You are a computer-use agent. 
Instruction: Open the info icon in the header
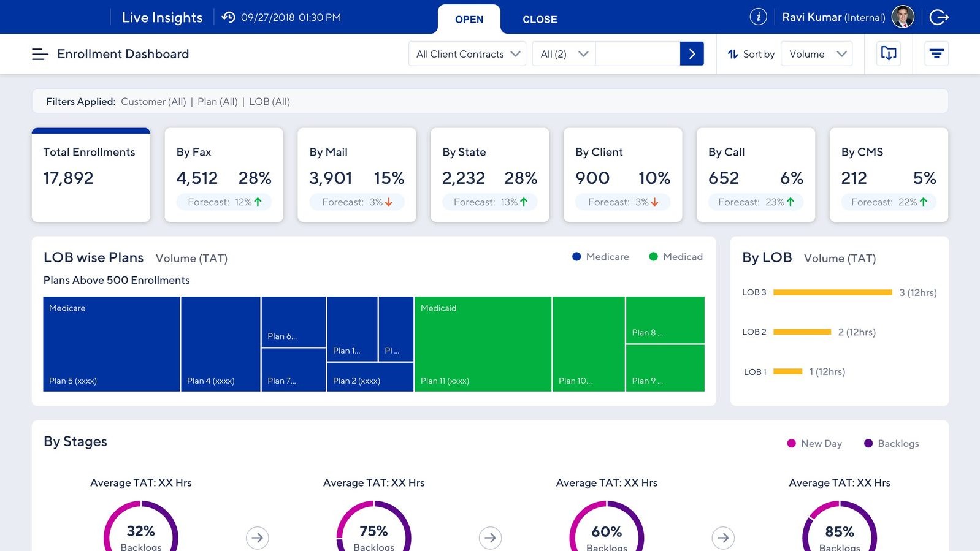coord(758,17)
